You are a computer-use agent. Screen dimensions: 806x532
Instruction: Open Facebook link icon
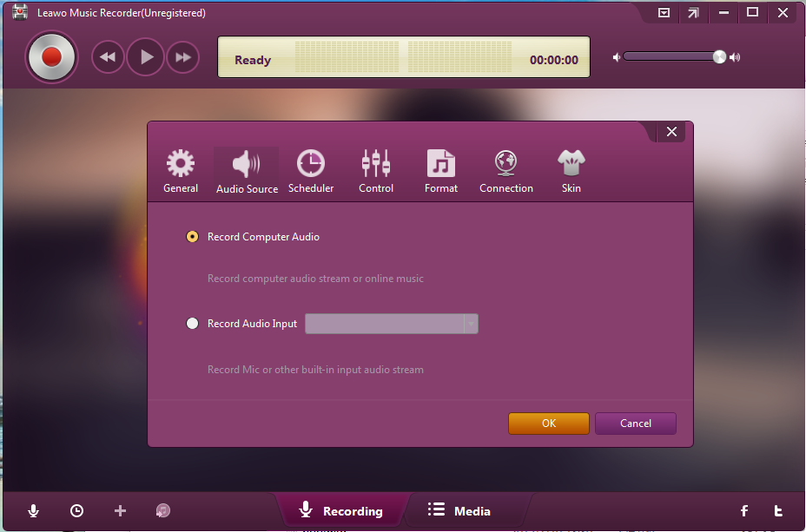tap(743, 511)
